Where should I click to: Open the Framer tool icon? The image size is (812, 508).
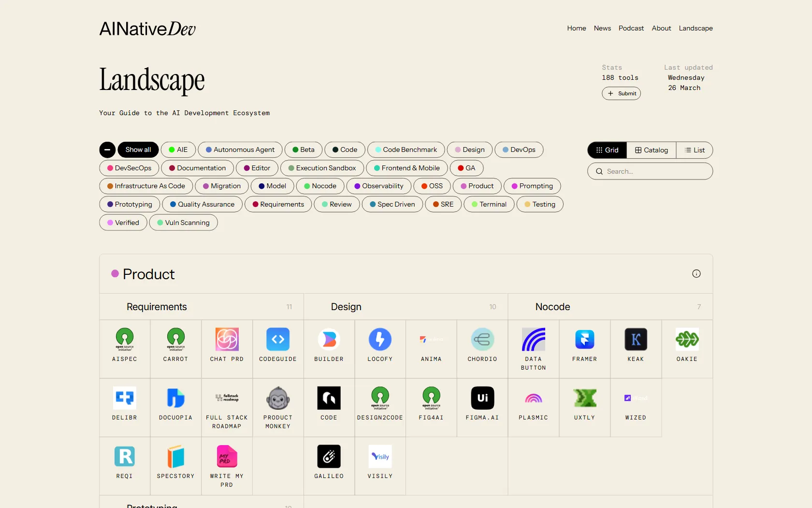click(585, 339)
